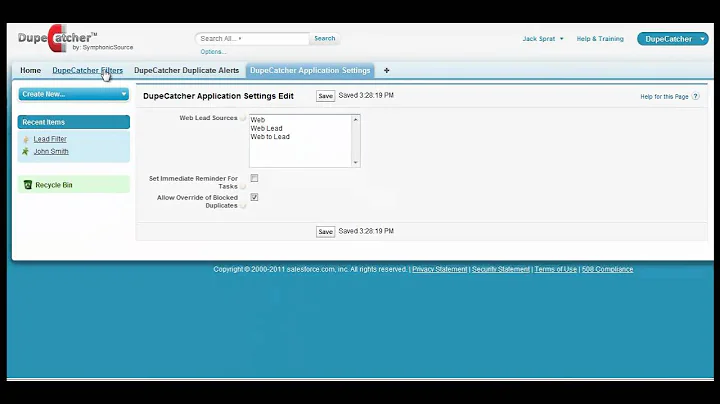
Task: Open the John Smith recent link
Action: (x=51, y=152)
